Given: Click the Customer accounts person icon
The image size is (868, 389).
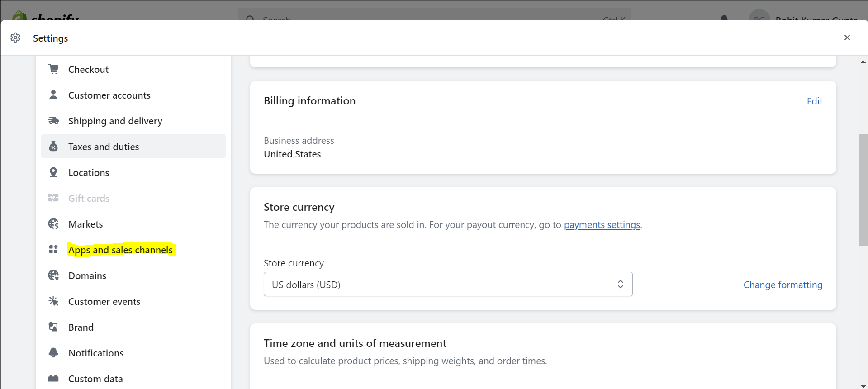Looking at the screenshot, I should pos(53,95).
